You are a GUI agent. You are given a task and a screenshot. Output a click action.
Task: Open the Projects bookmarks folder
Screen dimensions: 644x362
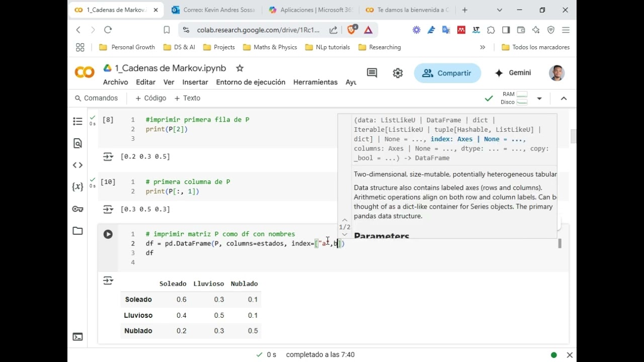219,47
